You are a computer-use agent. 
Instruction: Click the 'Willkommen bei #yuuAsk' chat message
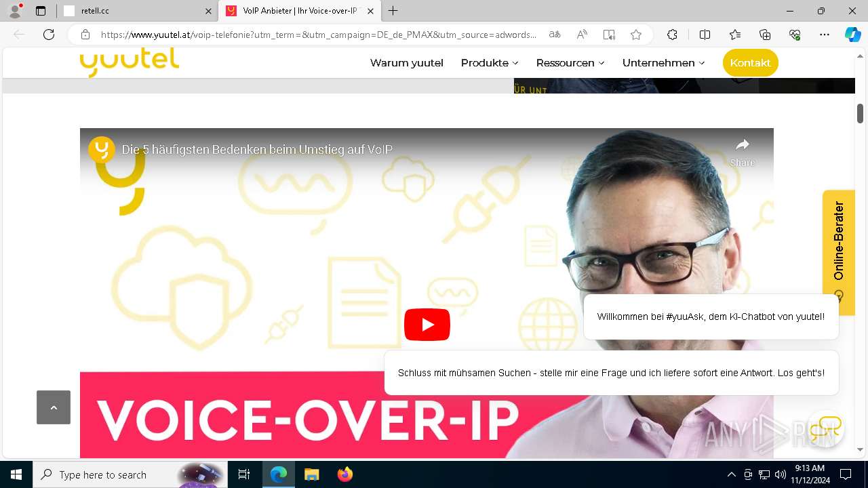pos(711,317)
